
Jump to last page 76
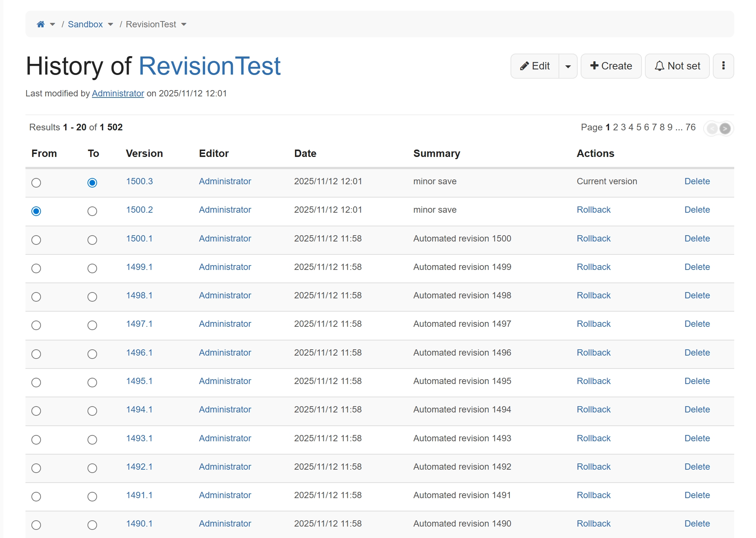point(690,127)
